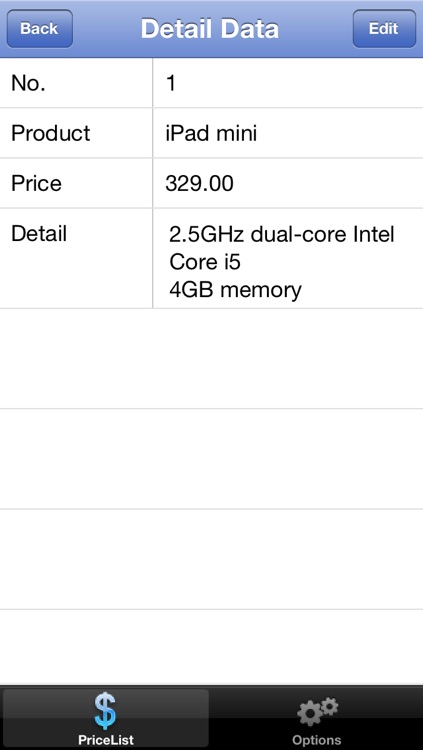Viewport: 423px width, 750px height.
Task: Tap the item number value 1
Action: (x=171, y=84)
